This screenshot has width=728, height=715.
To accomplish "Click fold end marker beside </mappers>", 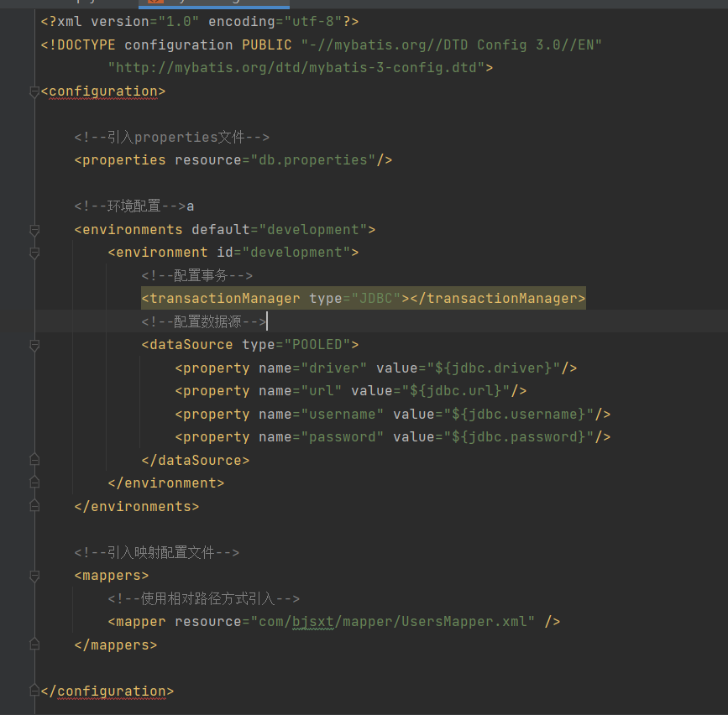I will 34,645.
